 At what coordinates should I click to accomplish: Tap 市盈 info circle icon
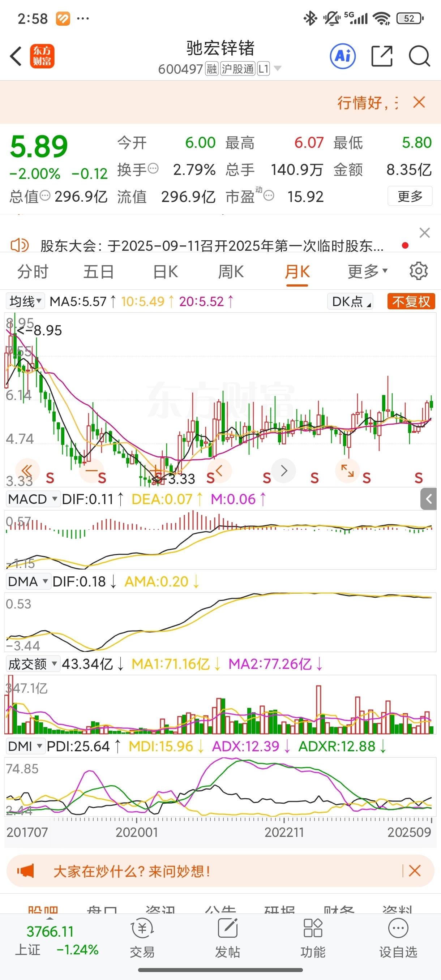(x=269, y=196)
